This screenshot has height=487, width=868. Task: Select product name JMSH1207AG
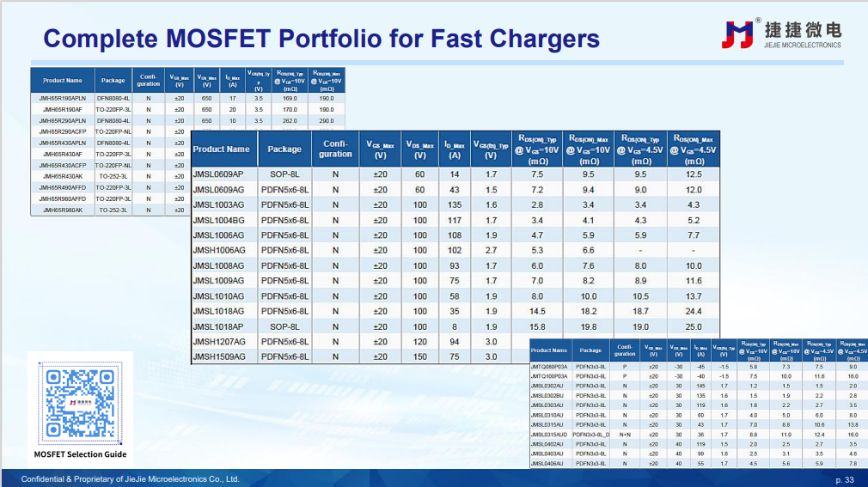coord(218,342)
